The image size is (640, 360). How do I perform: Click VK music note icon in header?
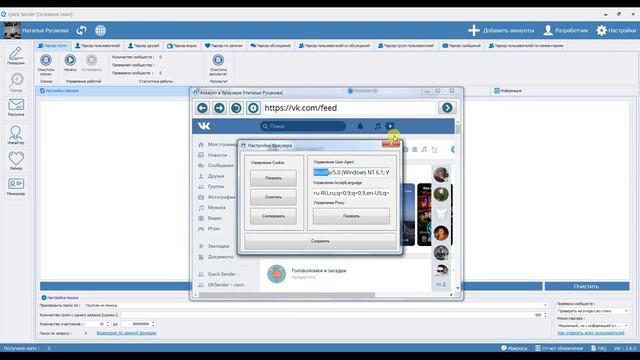378,126
